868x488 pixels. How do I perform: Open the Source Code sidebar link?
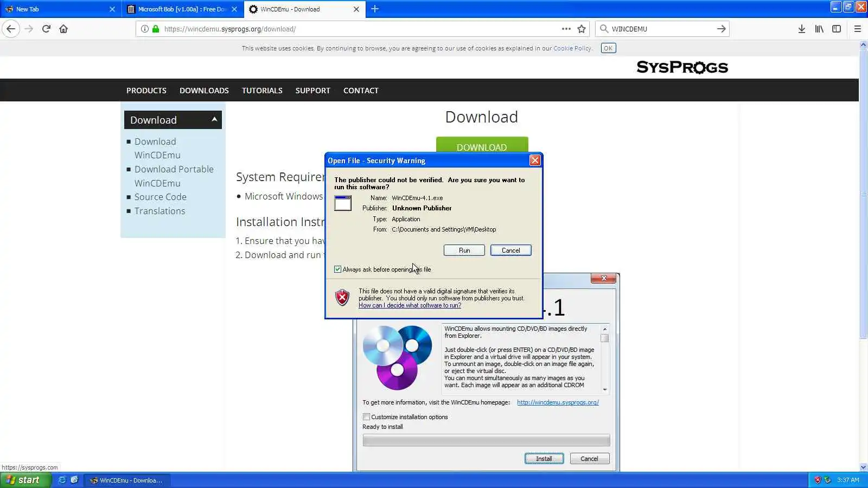pyautogui.click(x=161, y=197)
